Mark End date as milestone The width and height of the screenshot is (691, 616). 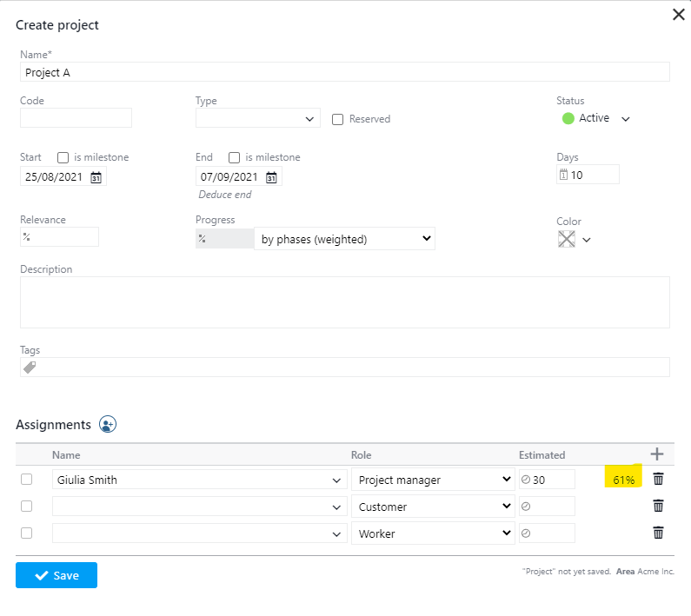tap(235, 157)
